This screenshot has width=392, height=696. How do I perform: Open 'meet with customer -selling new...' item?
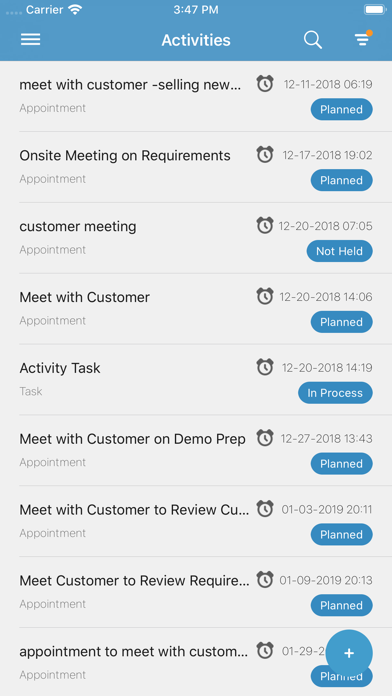coord(196,96)
